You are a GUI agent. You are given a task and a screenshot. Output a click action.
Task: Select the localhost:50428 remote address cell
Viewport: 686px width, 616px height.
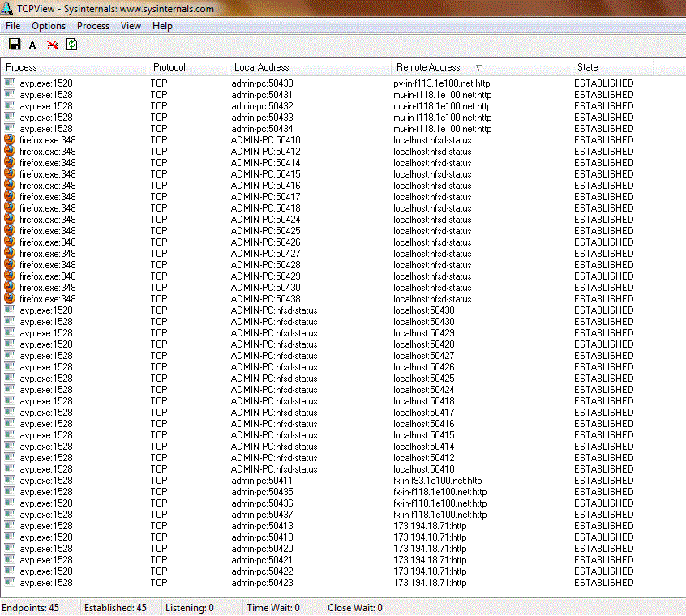(x=423, y=344)
